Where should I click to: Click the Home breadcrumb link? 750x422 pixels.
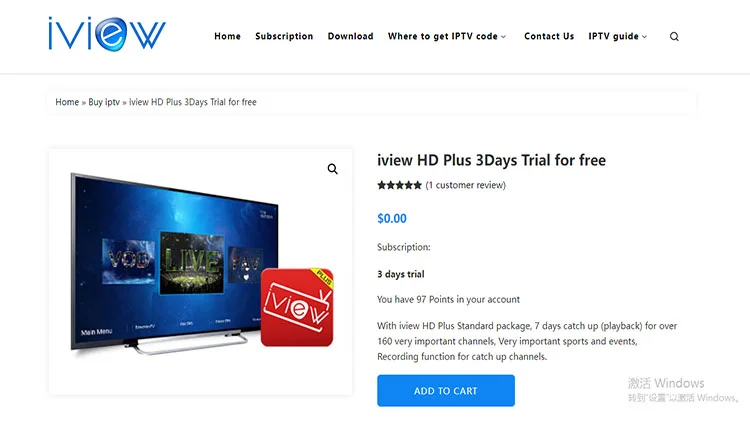pos(67,102)
